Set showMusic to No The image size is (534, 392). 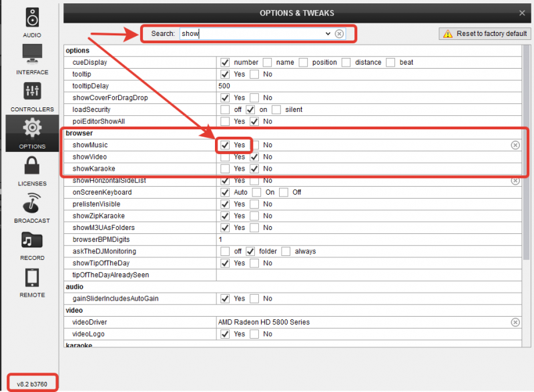257,145
